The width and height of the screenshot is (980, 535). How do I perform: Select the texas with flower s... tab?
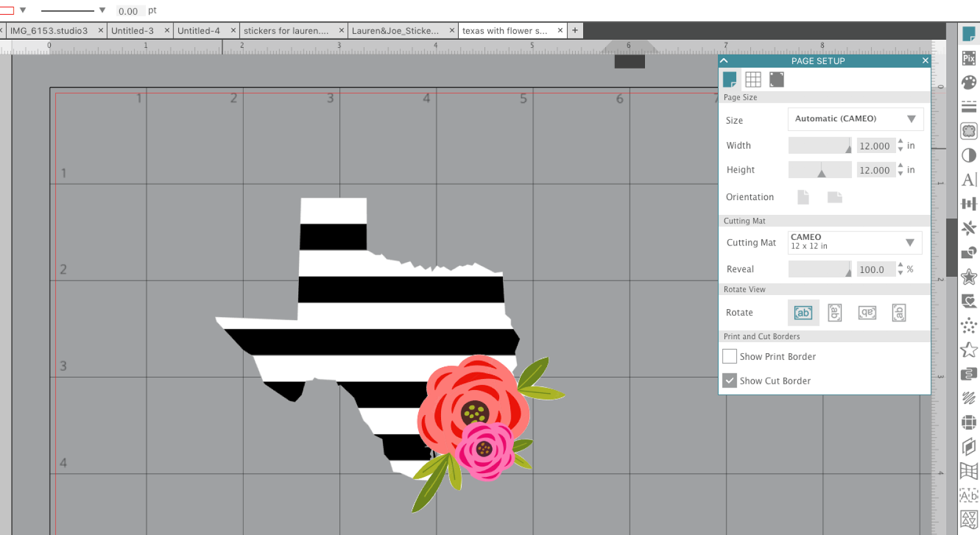pyautogui.click(x=505, y=31)
